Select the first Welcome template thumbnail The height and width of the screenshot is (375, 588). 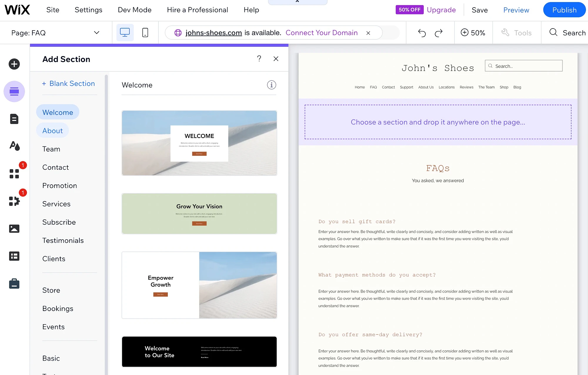tap(199, 143)
